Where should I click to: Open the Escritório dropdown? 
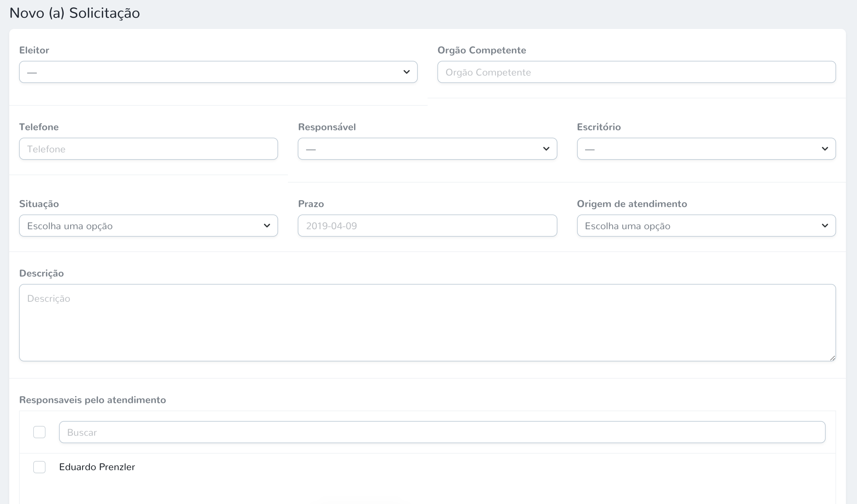[706, 148]
